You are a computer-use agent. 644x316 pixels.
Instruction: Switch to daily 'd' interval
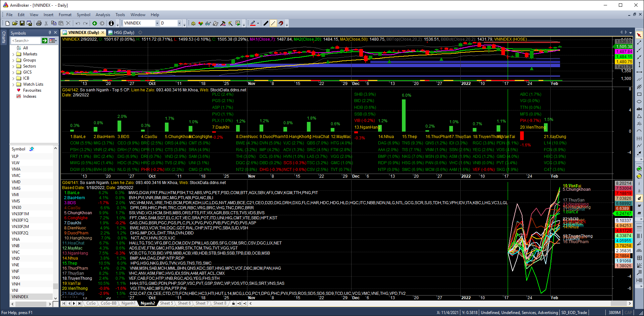point(639,198)
